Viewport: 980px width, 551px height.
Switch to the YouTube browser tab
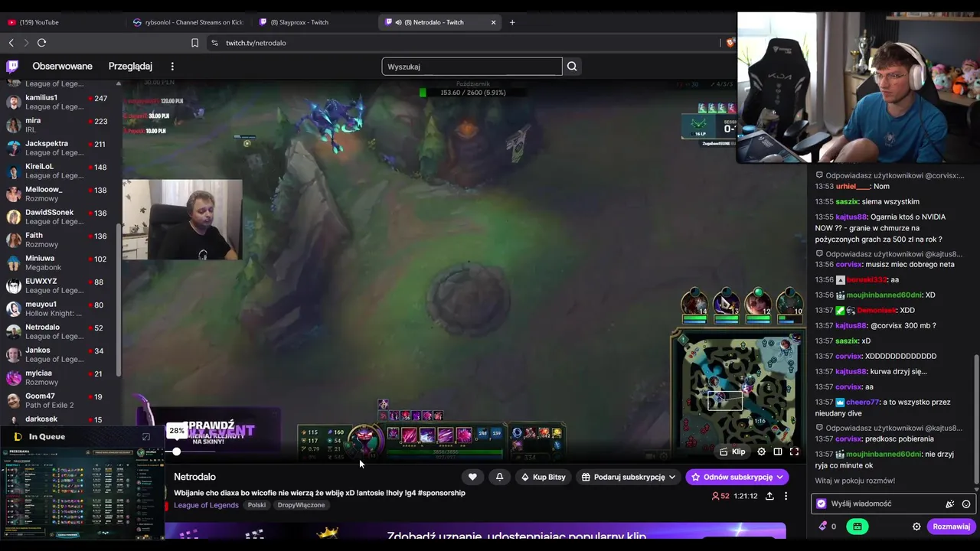[x=61, y=22]
